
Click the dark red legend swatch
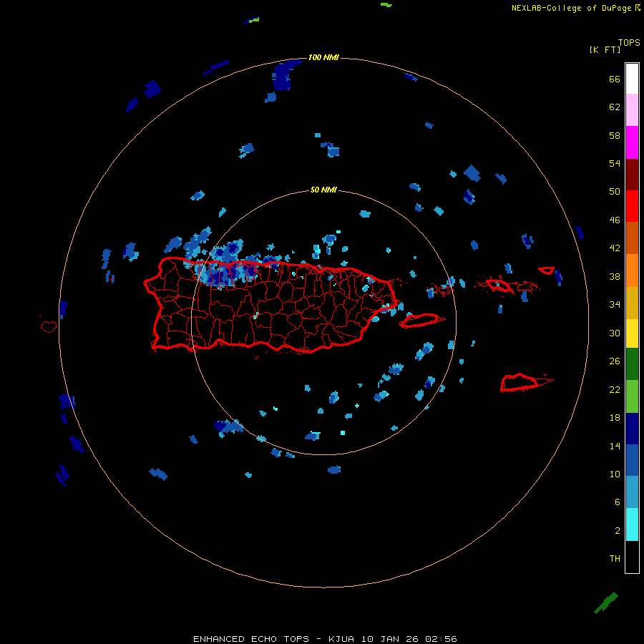tap(632, 175)
